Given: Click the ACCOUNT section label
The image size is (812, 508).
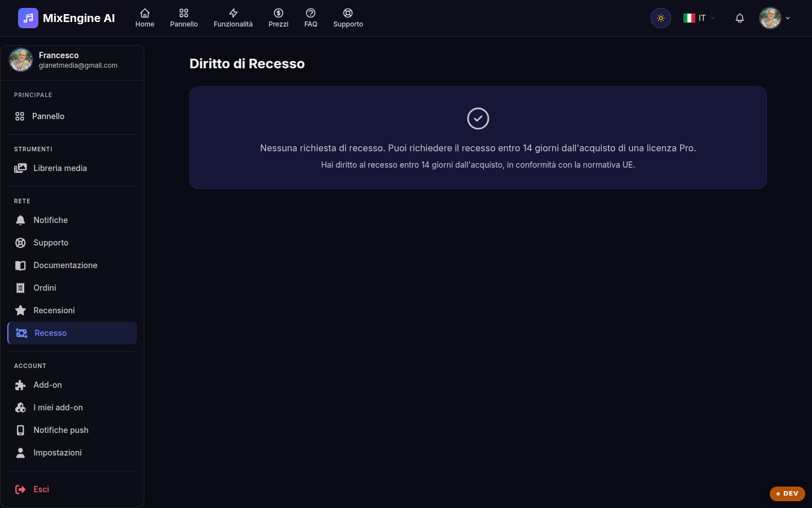Looking at the screenshot, I should coord(30,366).
